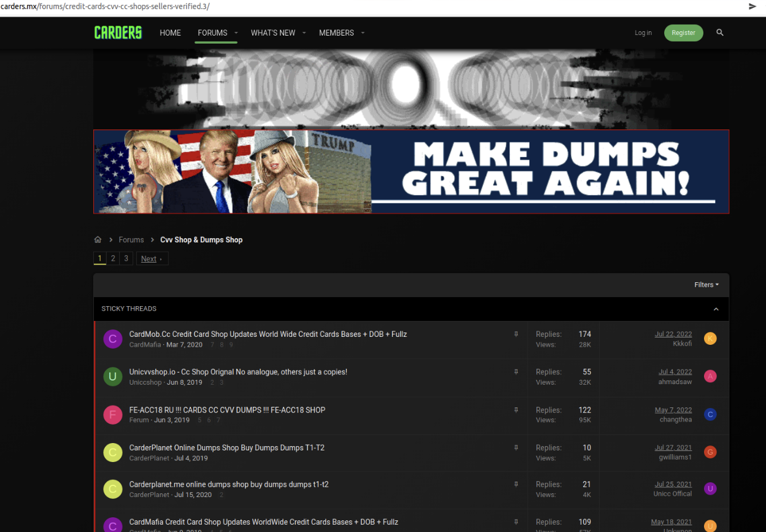
Task: Click the changthea username
Action: 676,420
